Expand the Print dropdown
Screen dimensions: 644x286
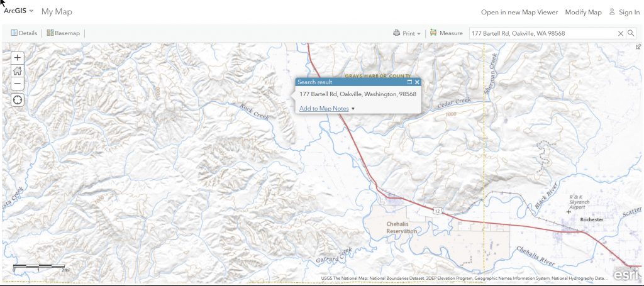click(x=407, y=33)
